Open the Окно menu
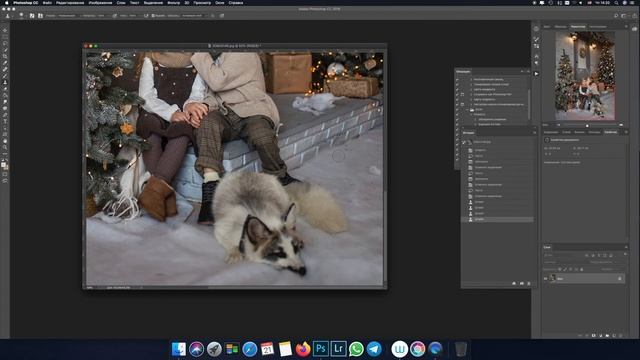This screenshot has height=360, width=640. coord(220,2)
